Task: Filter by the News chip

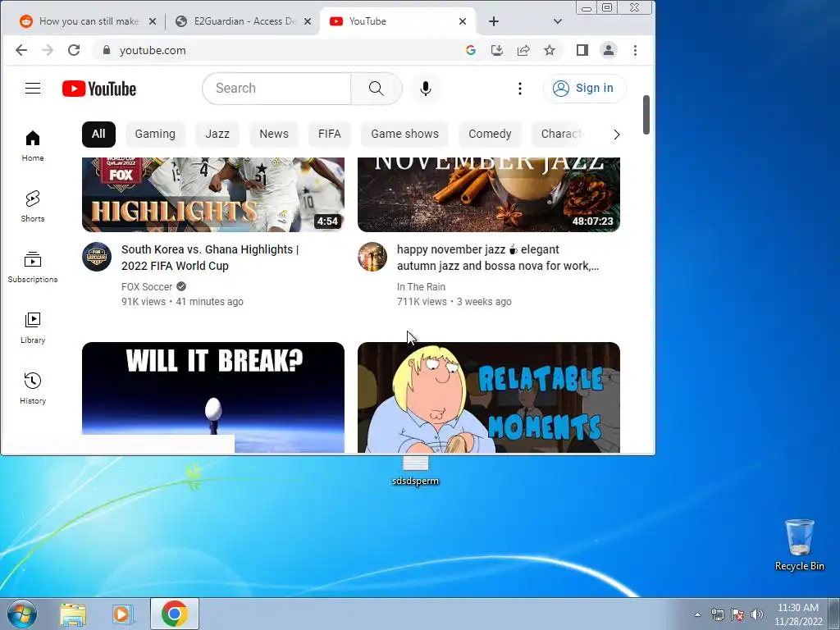Action: tap(274, 134)
